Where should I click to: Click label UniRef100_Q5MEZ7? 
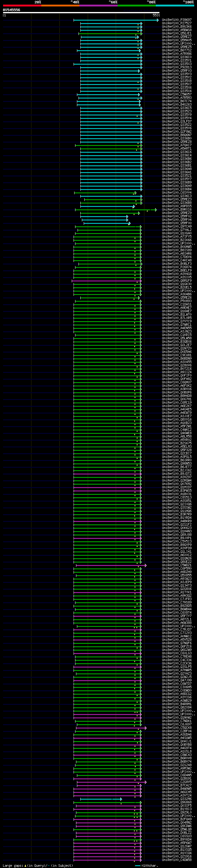tap(176, 37)
